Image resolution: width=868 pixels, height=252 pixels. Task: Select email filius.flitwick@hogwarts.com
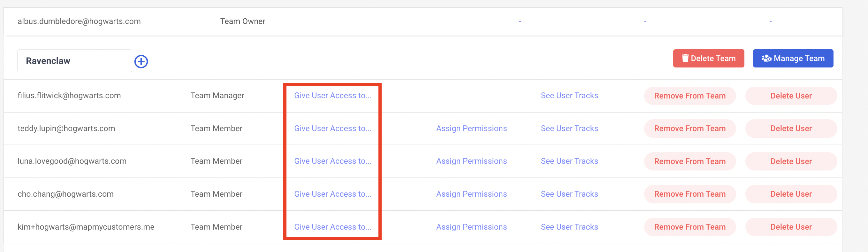coord(69,96)
